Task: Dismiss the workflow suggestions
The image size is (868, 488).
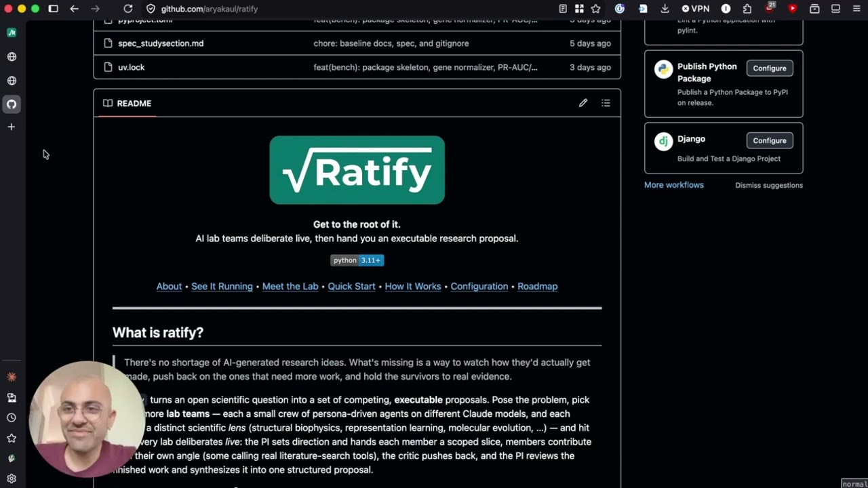Action: tap(769, 185)
